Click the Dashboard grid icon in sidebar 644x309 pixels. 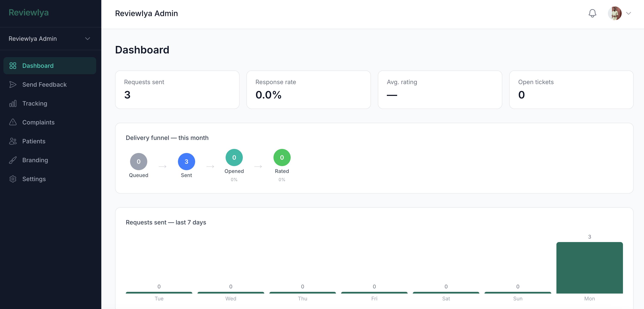(x=13, y=66)
